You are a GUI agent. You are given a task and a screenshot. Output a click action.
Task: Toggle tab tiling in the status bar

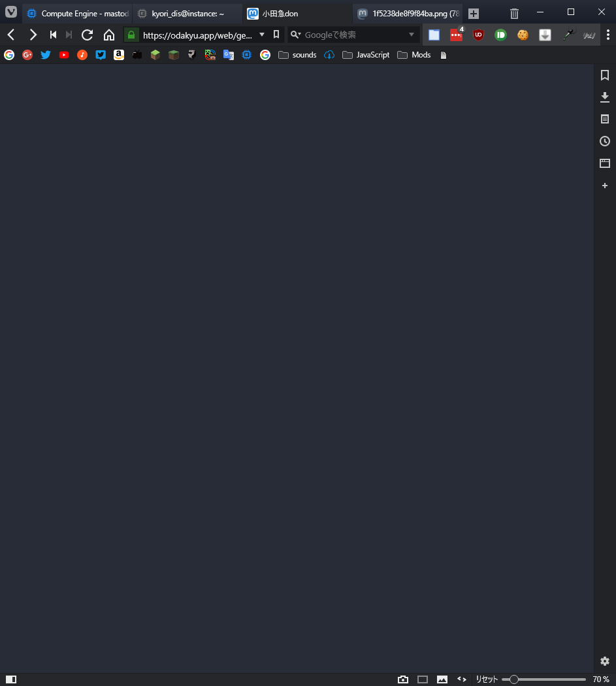point(423,679)
